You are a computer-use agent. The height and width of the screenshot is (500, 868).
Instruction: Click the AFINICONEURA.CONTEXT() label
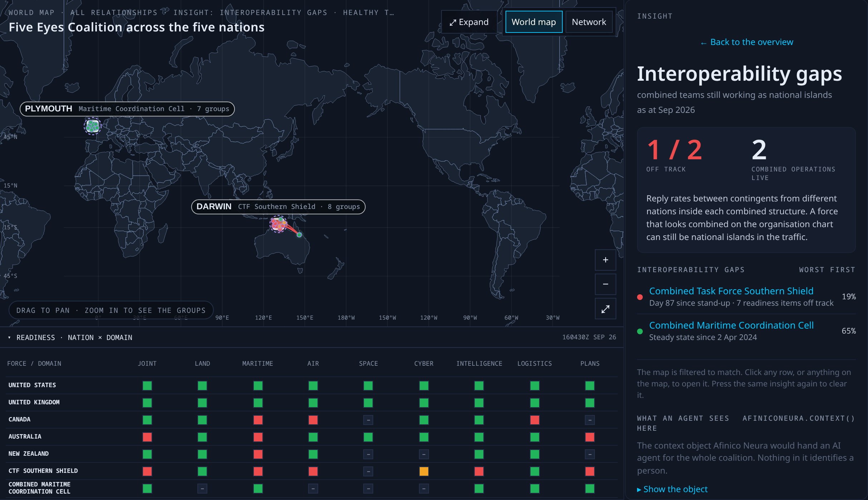(798, 418)
